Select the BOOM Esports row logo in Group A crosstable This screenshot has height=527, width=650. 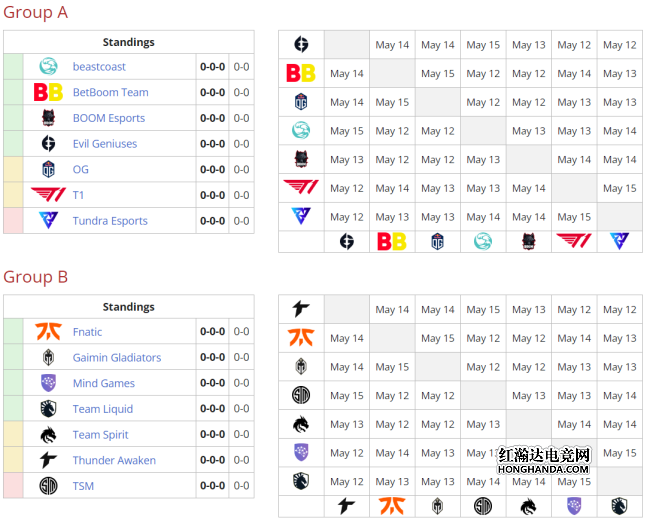coord(301,159)
